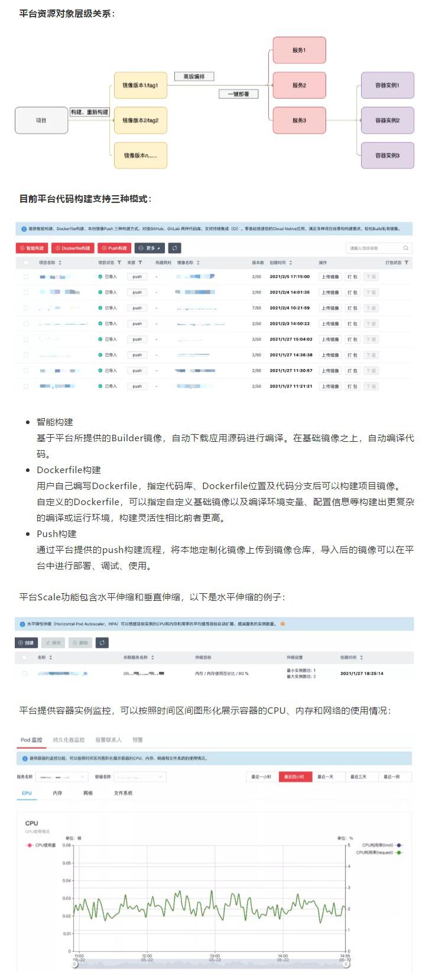Click the red Dockerfile构建 button

click(73, 248)
